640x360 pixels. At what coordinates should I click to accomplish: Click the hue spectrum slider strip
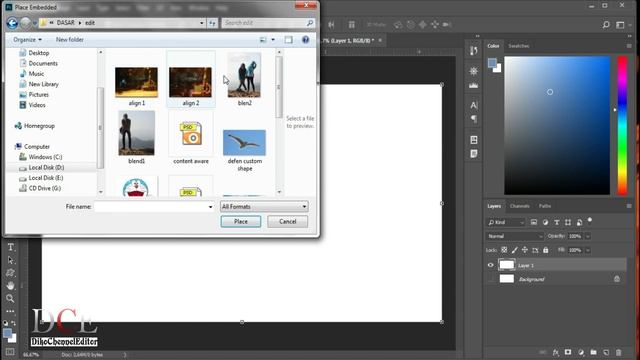622,126
